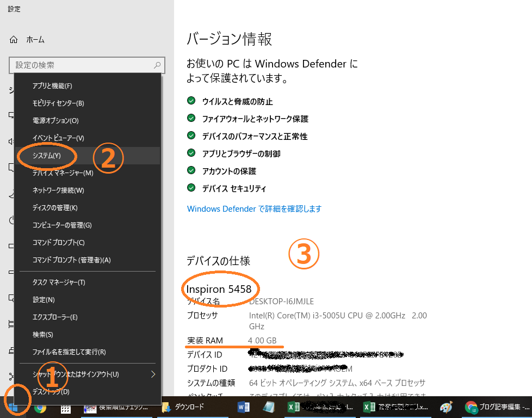Select デスクトップ(D) menu entry
The image size is (532, 418).
point(88,391)
